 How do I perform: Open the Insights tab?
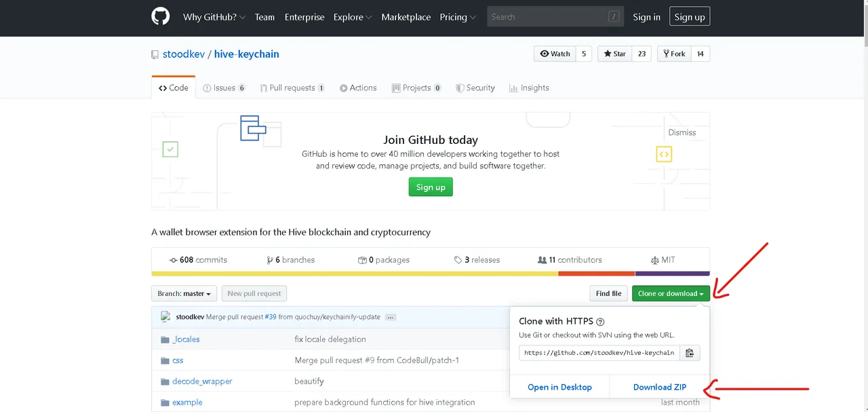(530, 88)
